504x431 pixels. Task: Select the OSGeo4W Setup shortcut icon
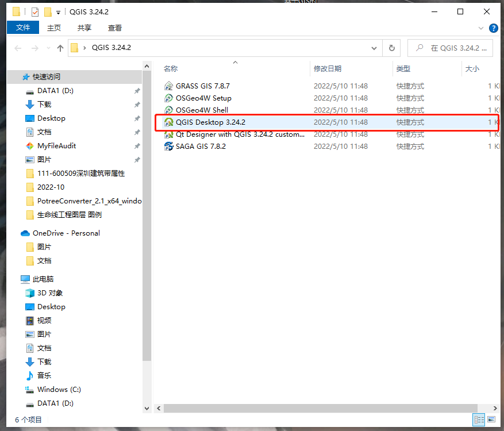(x=169, y=98)
